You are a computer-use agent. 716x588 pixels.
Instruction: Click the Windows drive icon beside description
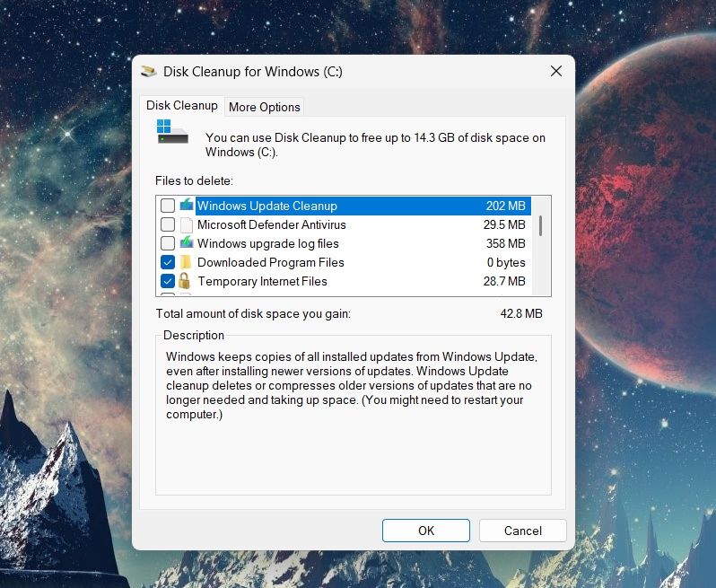(x=172, y=132)
